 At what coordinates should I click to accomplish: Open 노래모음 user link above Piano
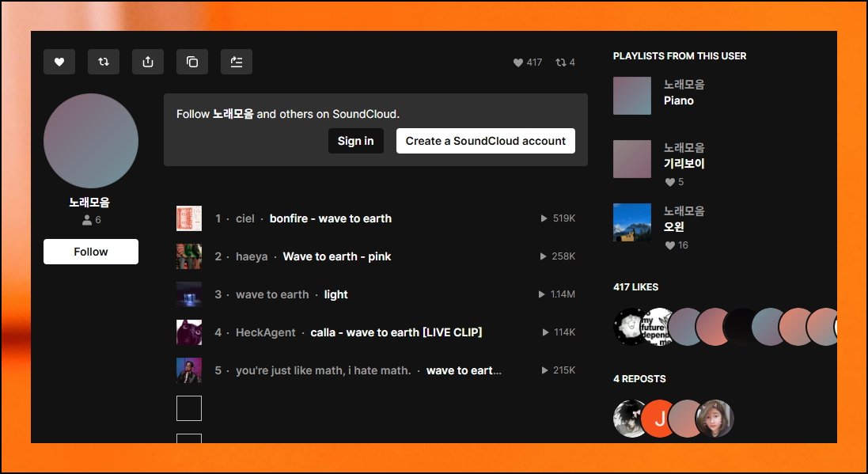[684, 85]
